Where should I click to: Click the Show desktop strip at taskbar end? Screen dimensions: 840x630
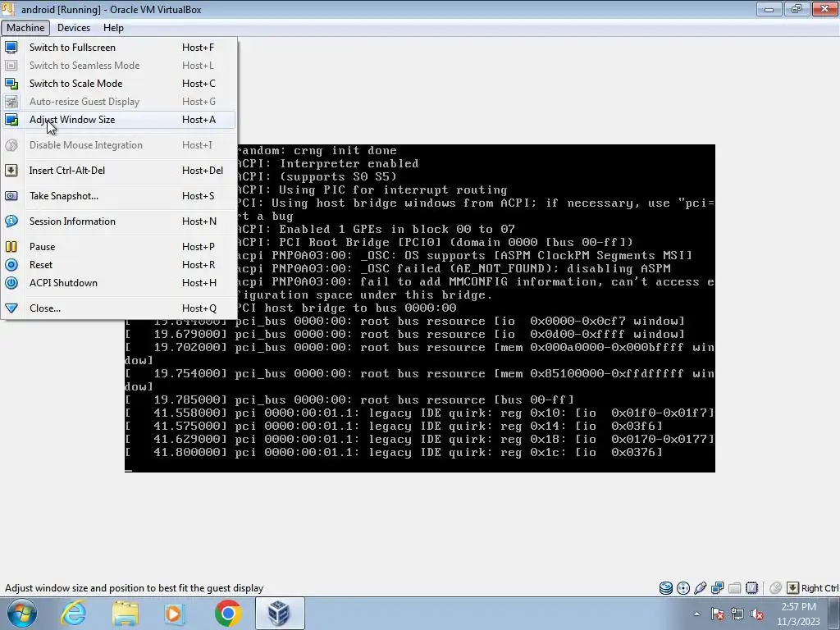click(836, 614)
